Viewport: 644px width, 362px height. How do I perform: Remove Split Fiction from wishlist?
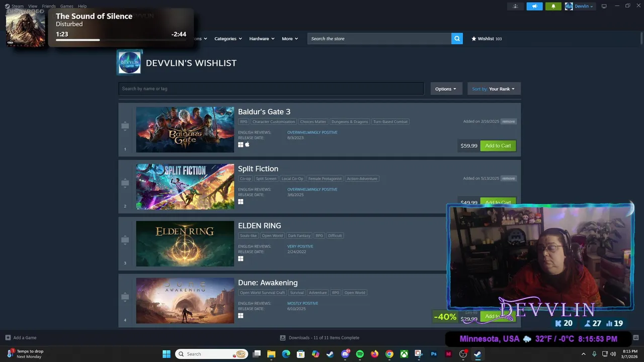point(508,178)
